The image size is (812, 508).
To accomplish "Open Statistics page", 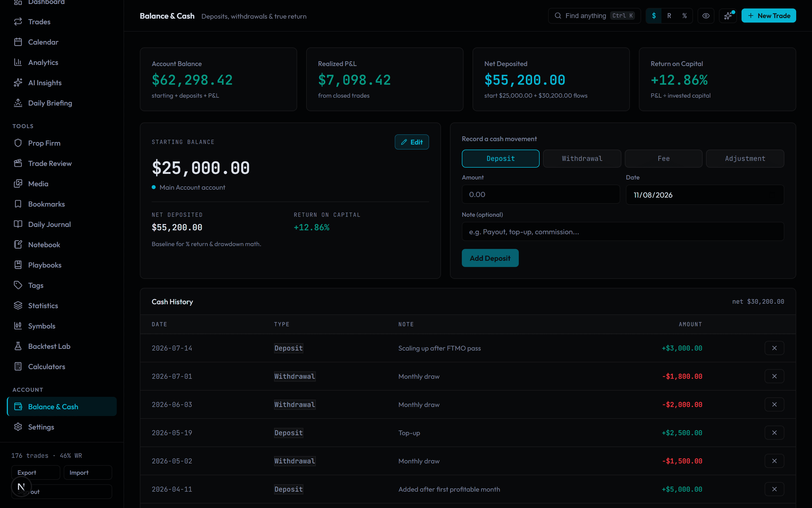I will pyautogui.click(x=62, y=306).
